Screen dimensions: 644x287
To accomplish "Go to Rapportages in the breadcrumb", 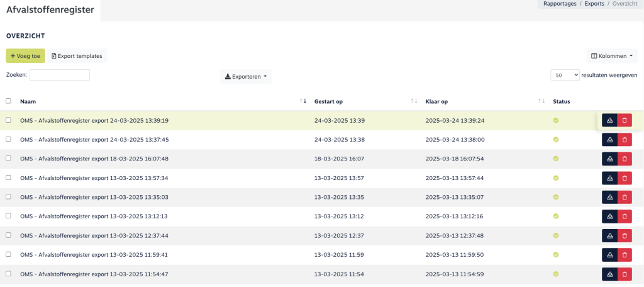I will point(559,4).
